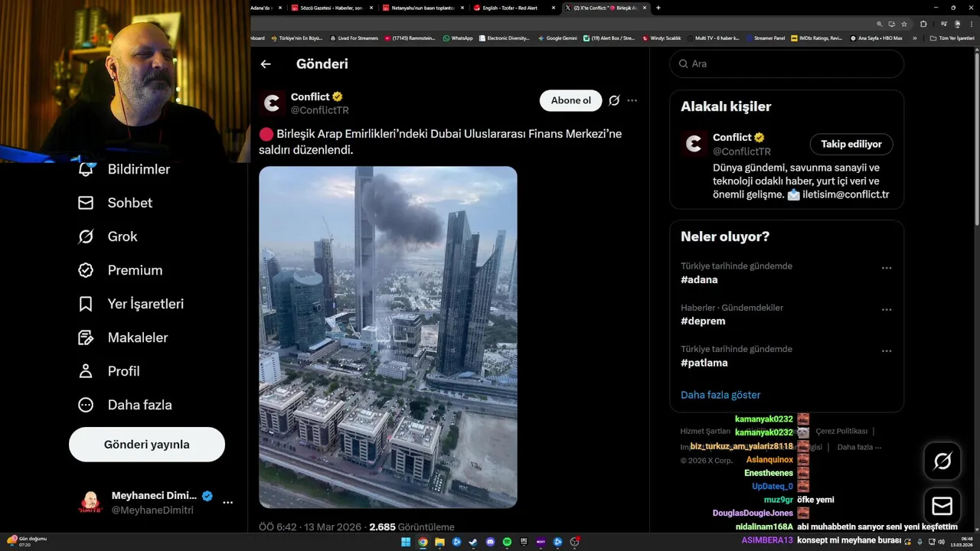
Task: Open Windy: Sıcaklık bookmark
Action: click(661, 38)
